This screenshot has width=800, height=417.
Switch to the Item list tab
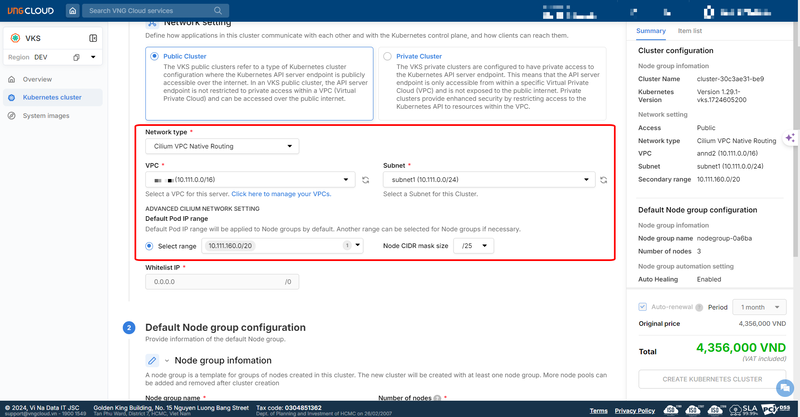pyautogui.click(x=690, y=31)
